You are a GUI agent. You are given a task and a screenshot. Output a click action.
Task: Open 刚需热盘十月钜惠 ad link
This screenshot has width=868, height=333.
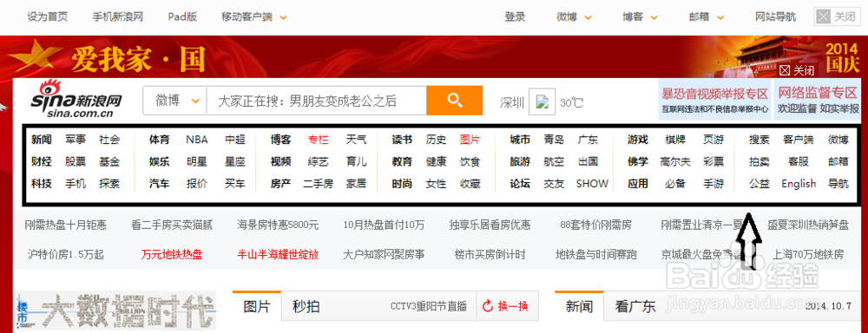pos(66,225)
